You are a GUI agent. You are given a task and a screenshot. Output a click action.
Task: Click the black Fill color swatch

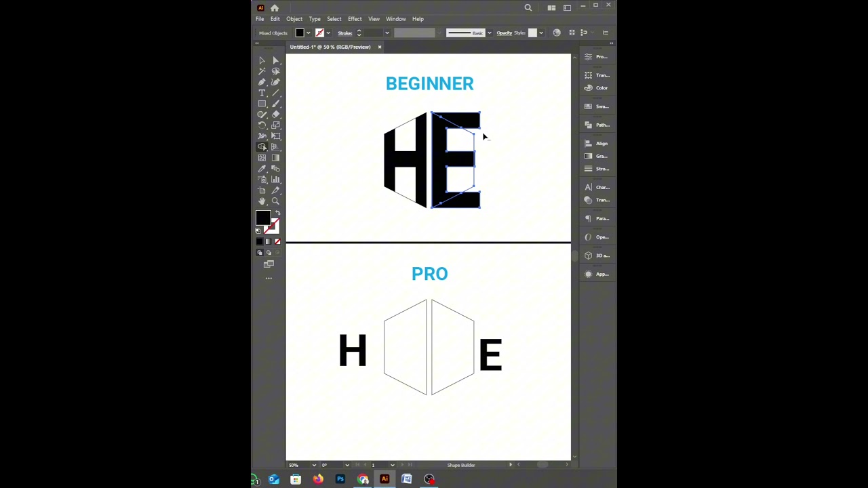point(262,217)
